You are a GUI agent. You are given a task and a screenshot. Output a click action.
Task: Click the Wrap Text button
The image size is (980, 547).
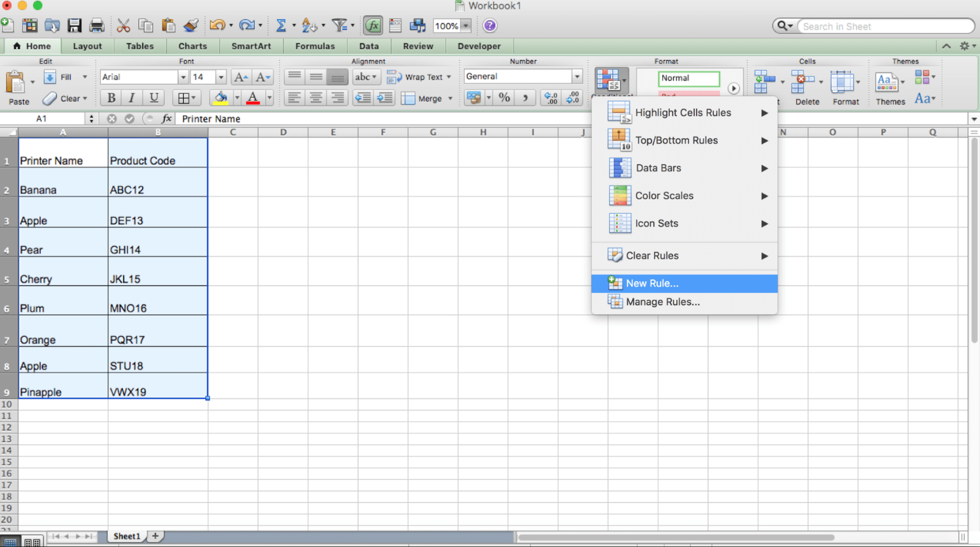419,77
